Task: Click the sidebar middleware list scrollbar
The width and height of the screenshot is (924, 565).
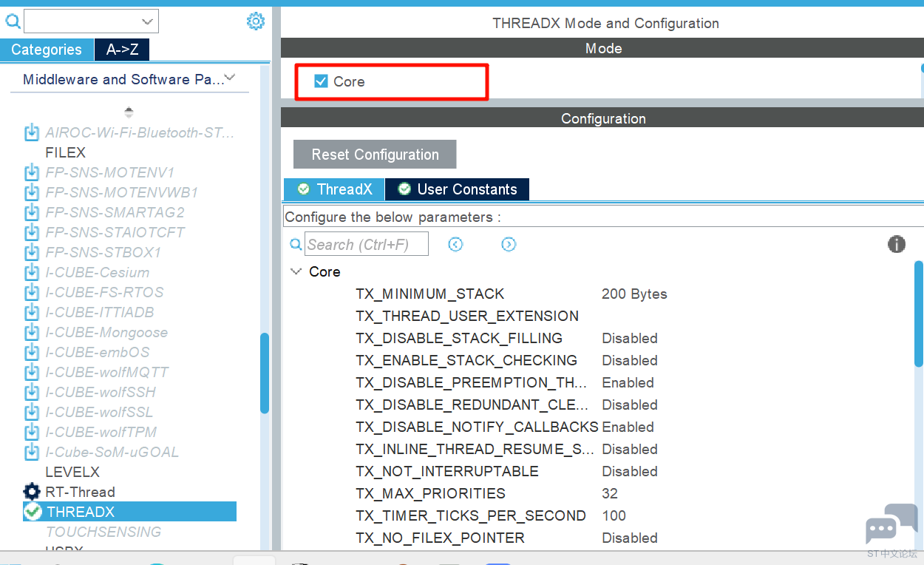Action: [265, 373]
